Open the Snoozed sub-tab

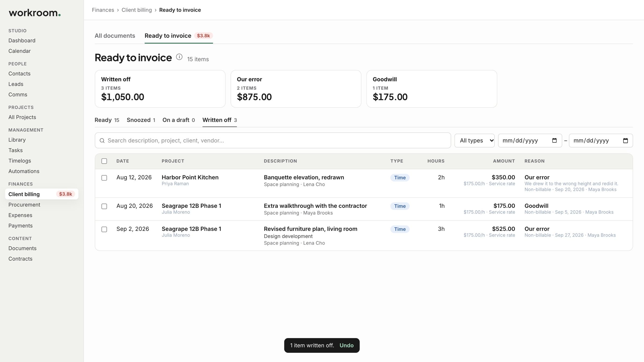point(141,120)
